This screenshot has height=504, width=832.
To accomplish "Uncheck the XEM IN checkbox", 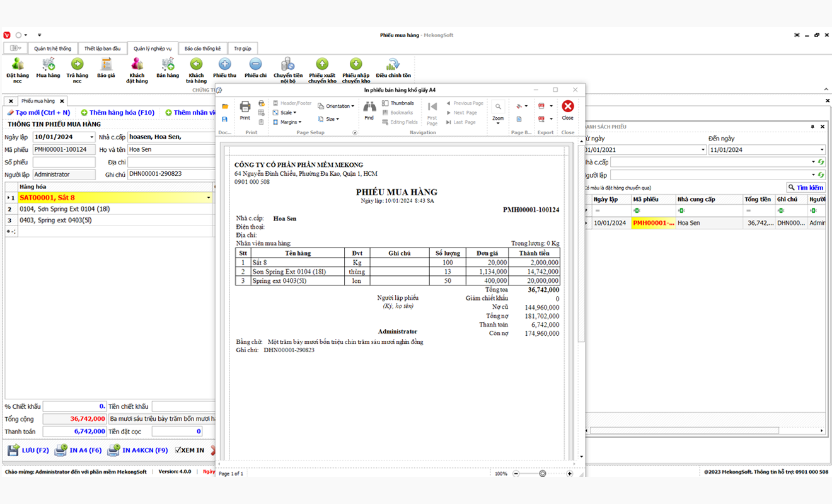I will 178,450.
